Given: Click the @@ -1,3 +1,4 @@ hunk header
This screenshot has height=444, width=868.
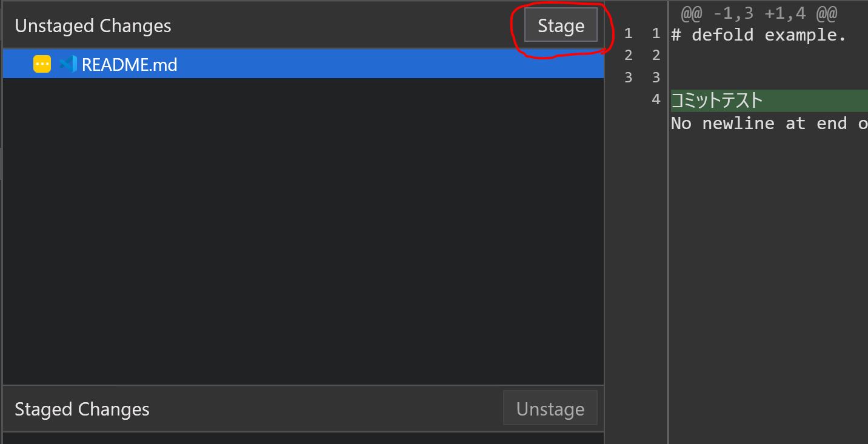Looking at the screenshot, I should [759, 13].
